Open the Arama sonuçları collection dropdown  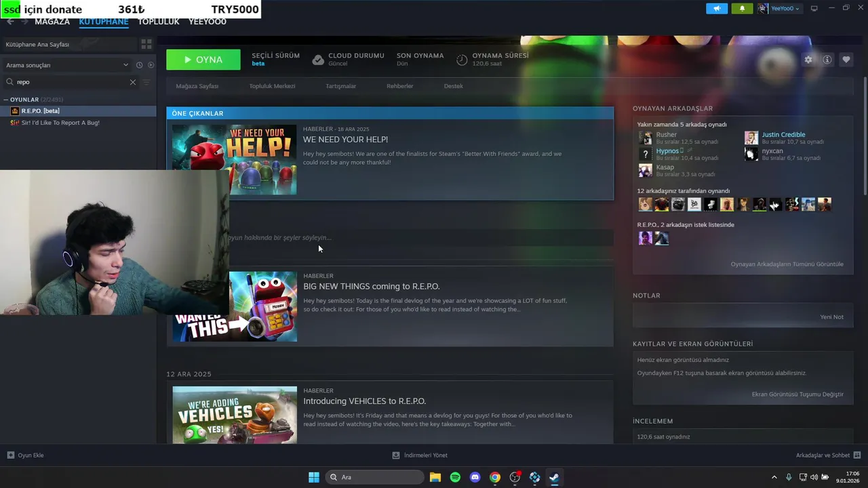67,65
